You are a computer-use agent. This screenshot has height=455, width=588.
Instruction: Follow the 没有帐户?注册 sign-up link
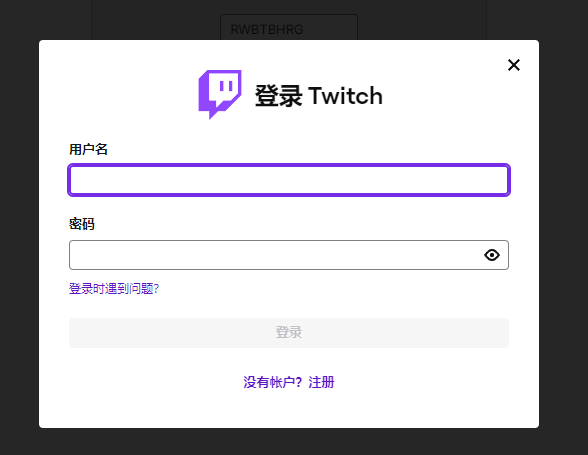tap(289, 382)
